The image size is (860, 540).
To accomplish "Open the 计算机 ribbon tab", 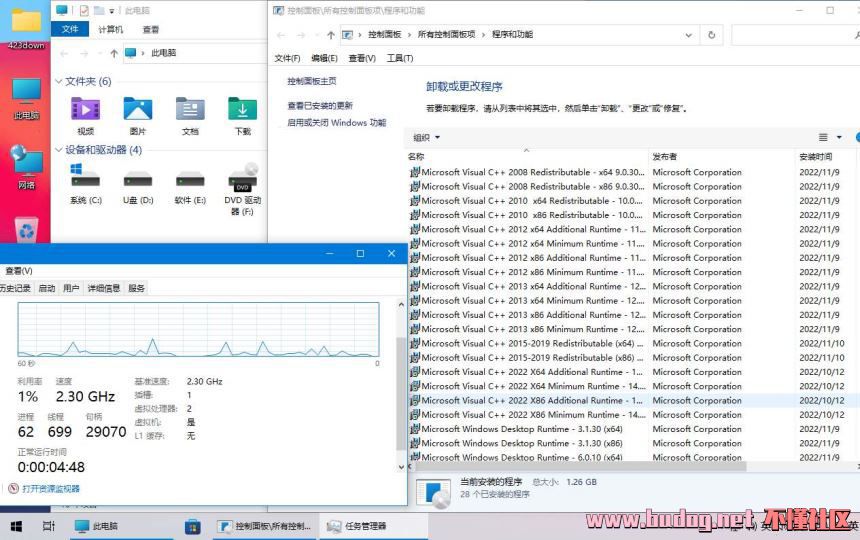I will click(110, 29).
